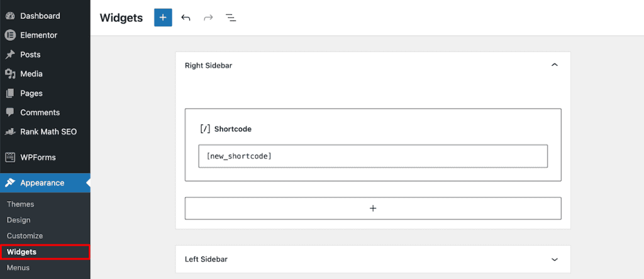The width and height of the screenshot is (644, 279).
Task: Click the Pages document icon
Action: click(x=10, y=93)
